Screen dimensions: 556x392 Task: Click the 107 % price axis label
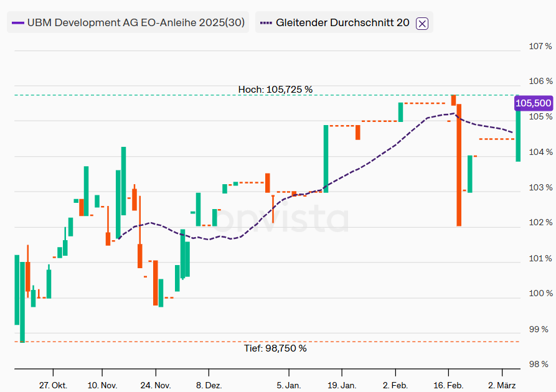coord(540,46)
